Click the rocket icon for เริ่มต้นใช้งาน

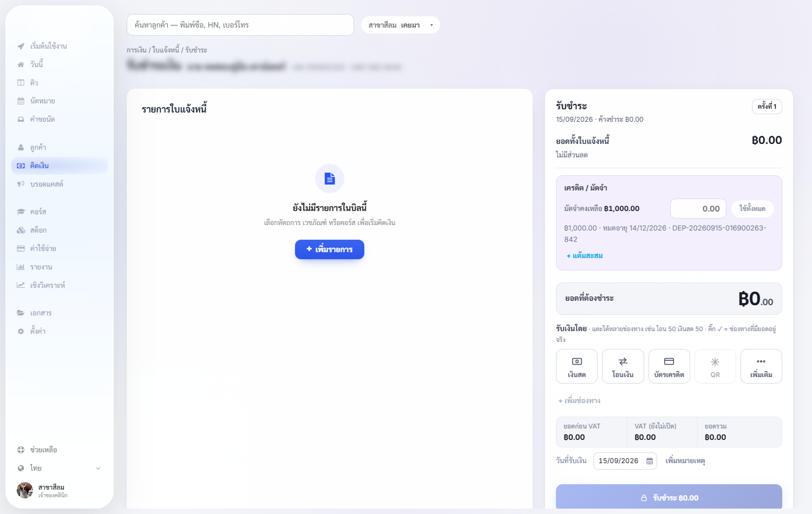21,46
